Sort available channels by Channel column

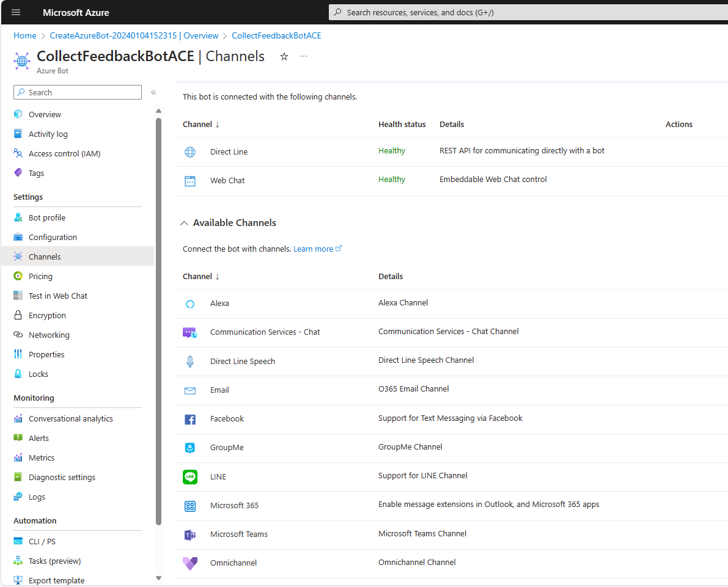(201, 277)
